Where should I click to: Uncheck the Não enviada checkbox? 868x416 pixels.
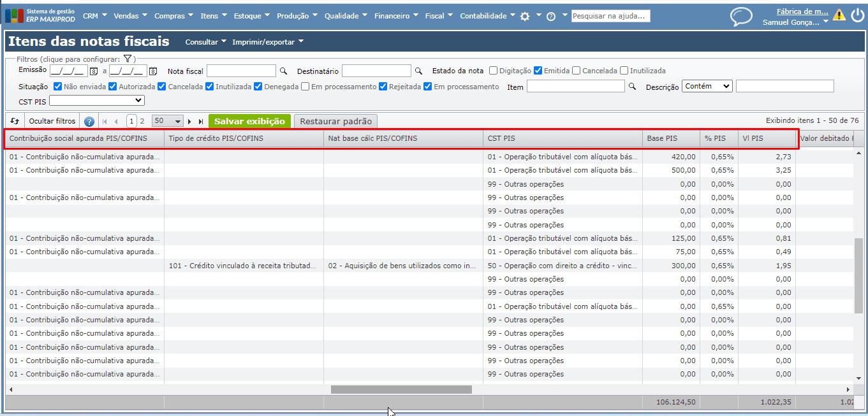pyautogui.click(x=58, y=86)
